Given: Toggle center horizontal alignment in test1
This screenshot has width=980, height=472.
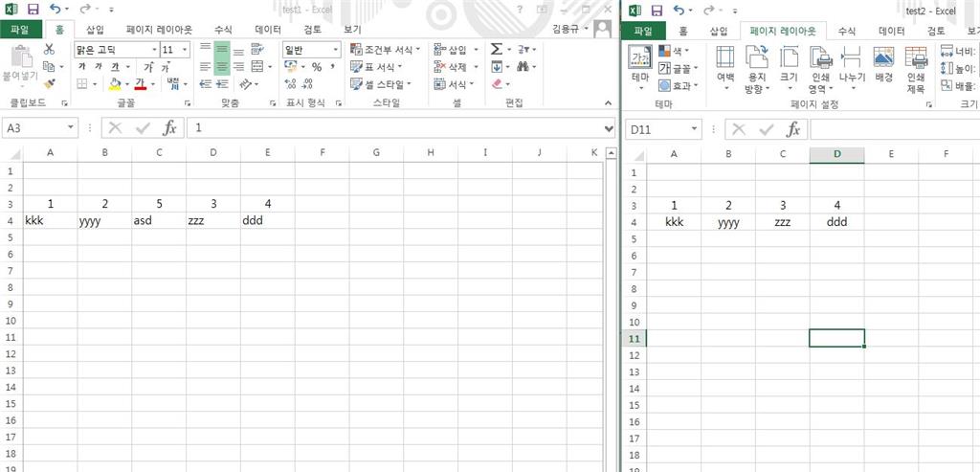Looking at the screenshot, I should [222, 66].
